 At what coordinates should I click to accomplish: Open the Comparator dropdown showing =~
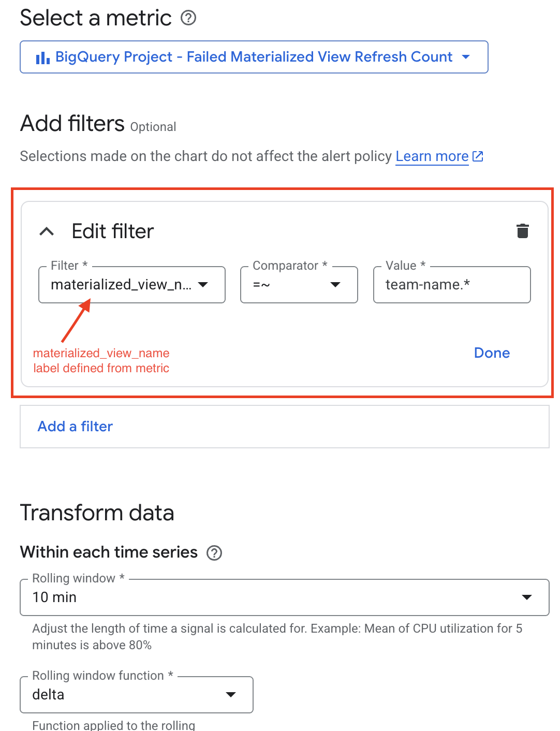pos(299,285)
